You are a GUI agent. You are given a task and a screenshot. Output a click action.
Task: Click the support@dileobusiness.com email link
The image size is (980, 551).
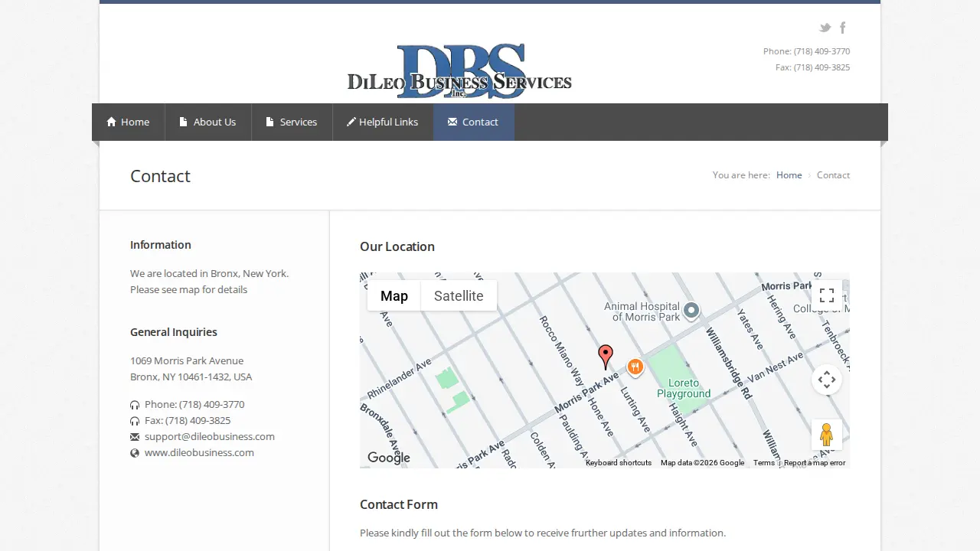tap(210, 436)
